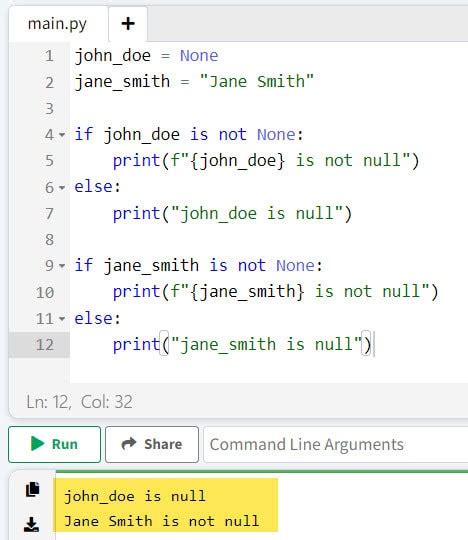Share the code via Share button
This screenshot has width=468, height=540.
click(152, 444)
